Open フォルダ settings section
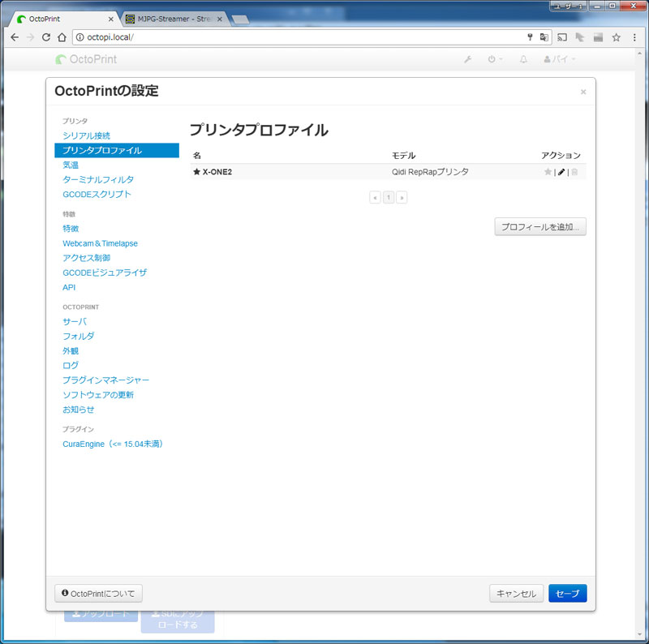This screenshot has width=649, height=644. 79,336
